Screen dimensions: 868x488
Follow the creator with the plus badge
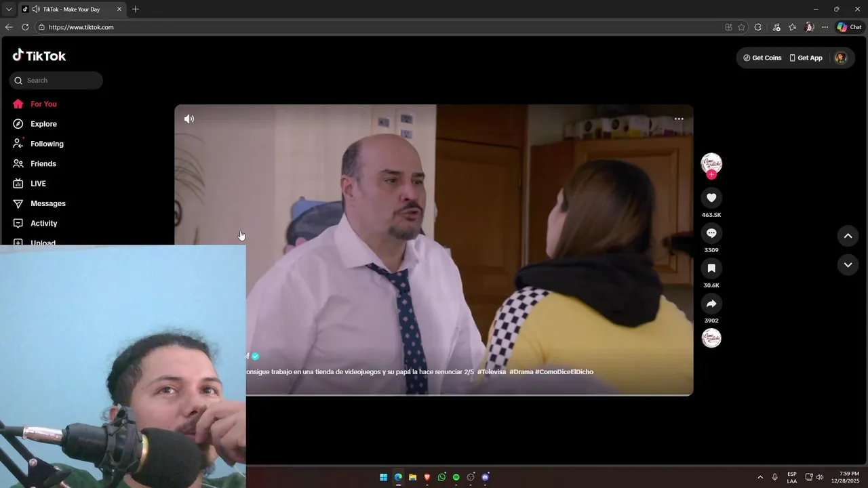point(711,175)
